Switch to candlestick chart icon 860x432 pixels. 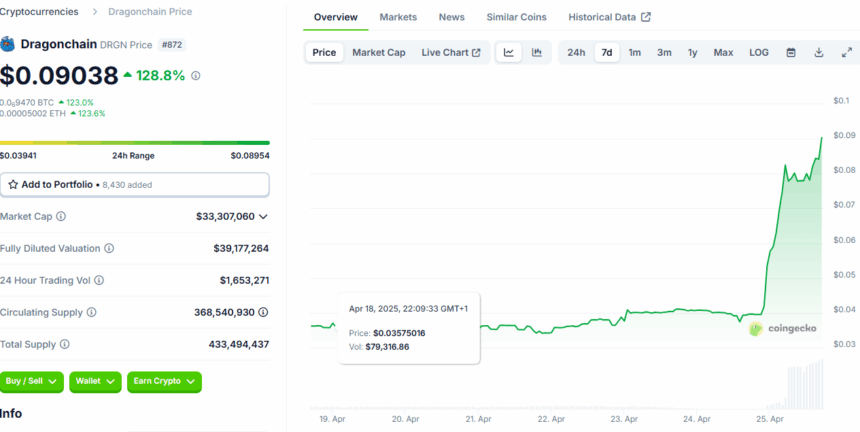click(537, 52)
